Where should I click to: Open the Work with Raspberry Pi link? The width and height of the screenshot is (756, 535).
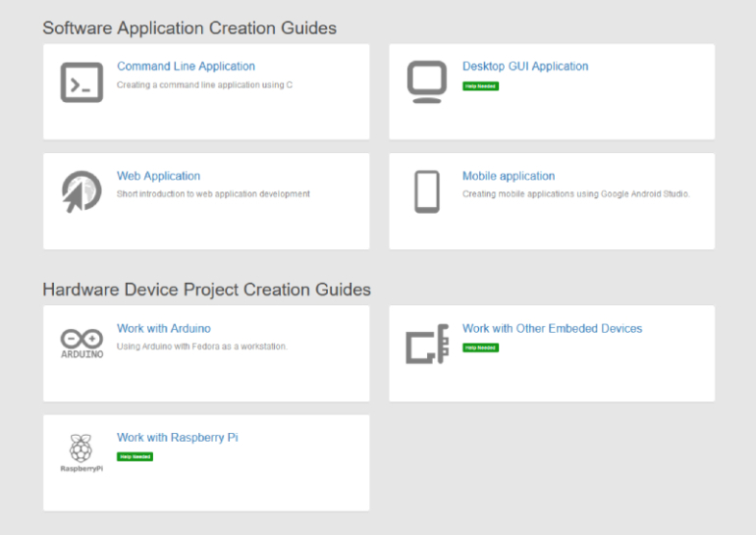point(177,438)
